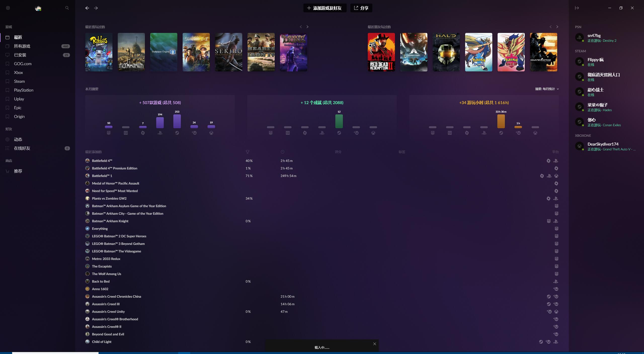The width and height of the screenshot is (644, 354).
Task: Open the PlayStation bookmark
Action: 37,90
